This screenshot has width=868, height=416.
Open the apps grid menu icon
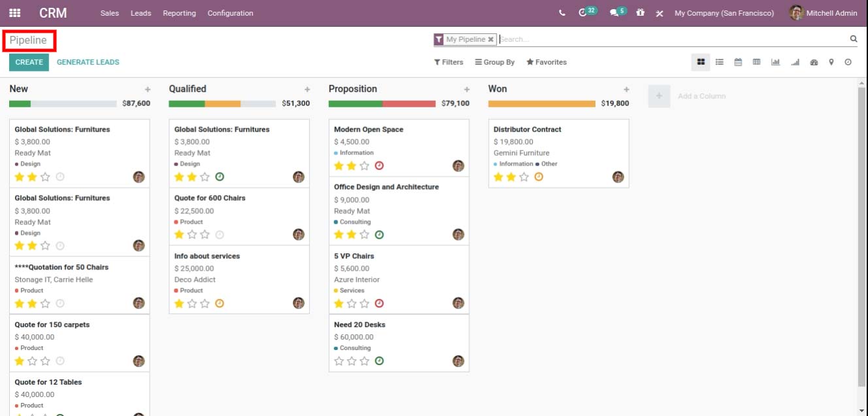[x=14, y=13]
